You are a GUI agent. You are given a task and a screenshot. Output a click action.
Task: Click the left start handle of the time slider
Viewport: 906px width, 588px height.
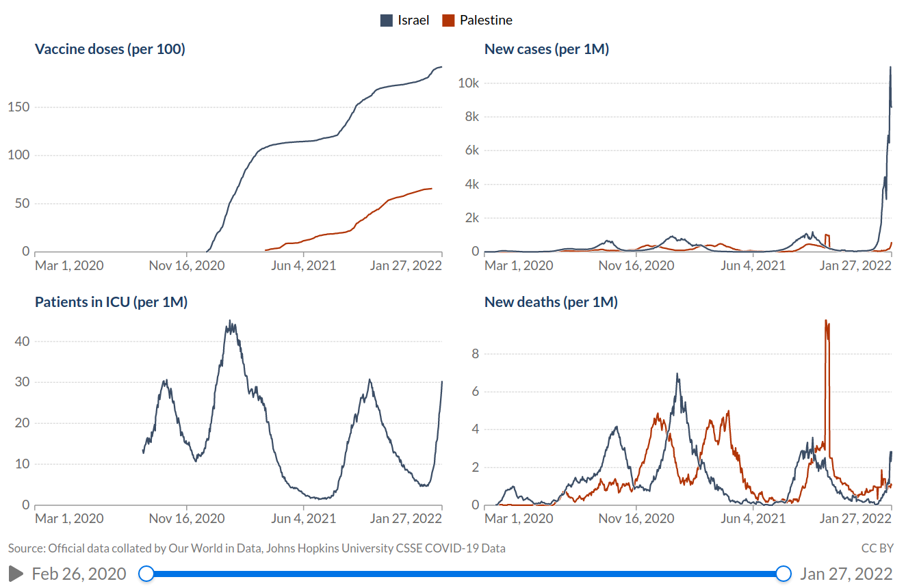point(146,574)
